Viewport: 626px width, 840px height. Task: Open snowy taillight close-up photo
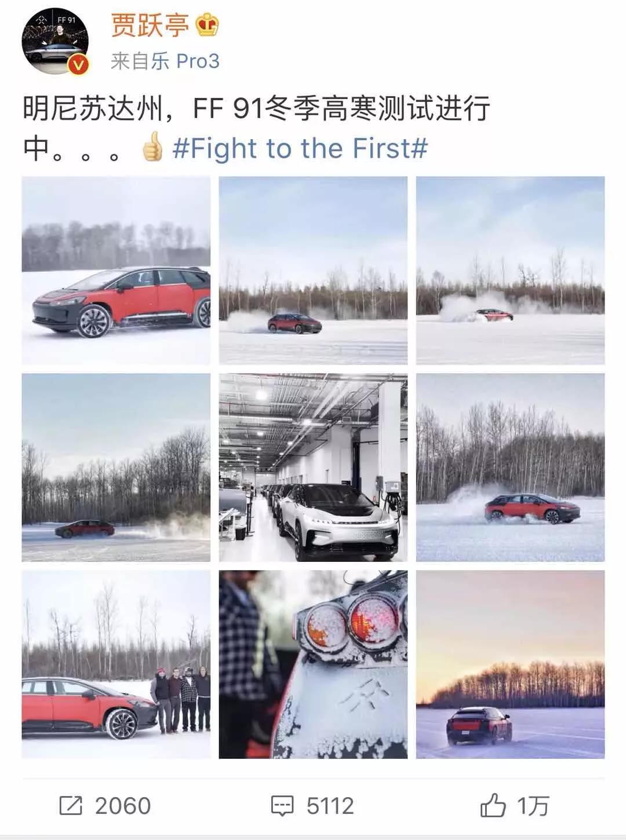click(x=313, y=664)
